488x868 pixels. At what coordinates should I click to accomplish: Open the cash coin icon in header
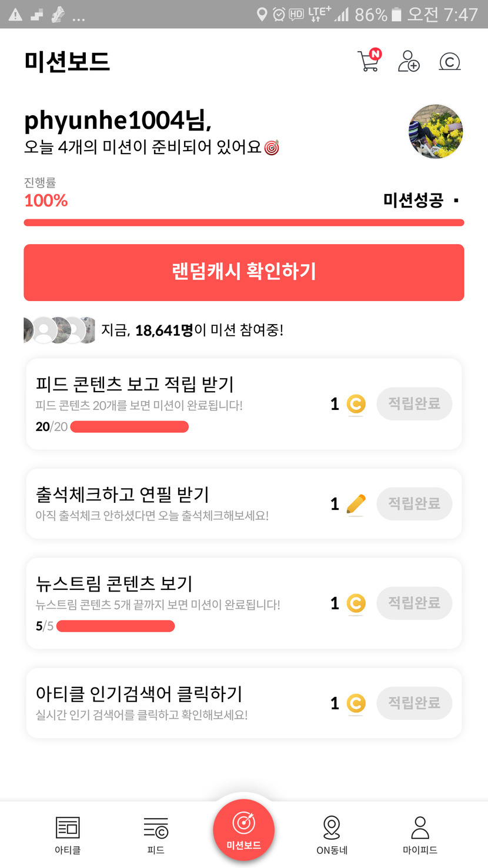click(x=450, y=61)
